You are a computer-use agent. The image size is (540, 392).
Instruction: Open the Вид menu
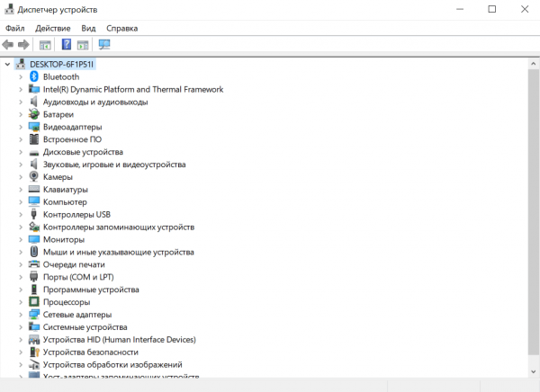pos(88,28)
